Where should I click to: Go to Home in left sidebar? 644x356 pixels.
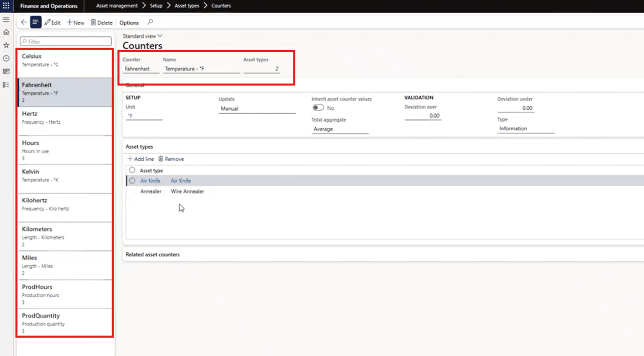pos(6,32)
